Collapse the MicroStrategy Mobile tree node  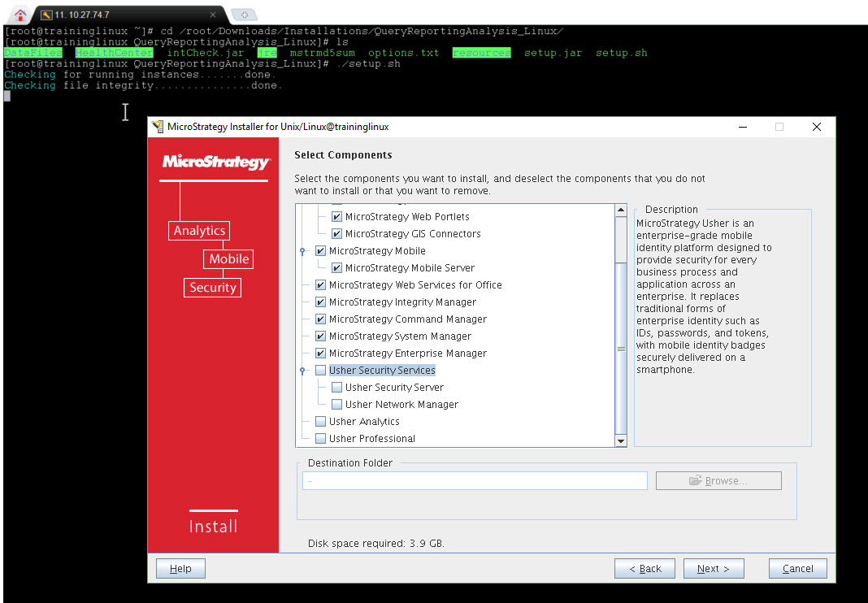coord(303,251)
